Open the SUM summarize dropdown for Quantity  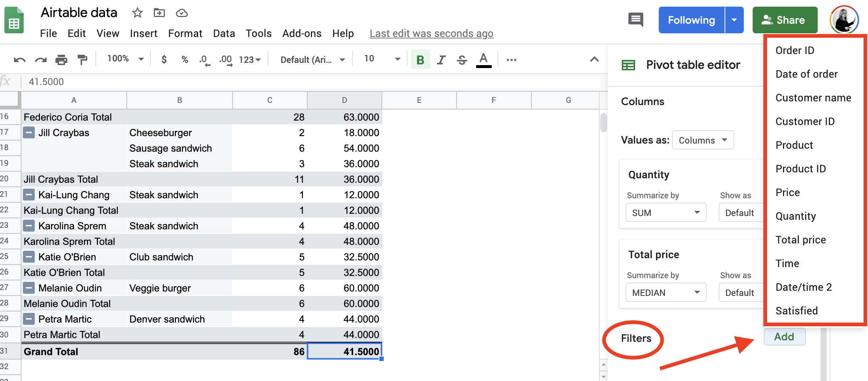665,212
